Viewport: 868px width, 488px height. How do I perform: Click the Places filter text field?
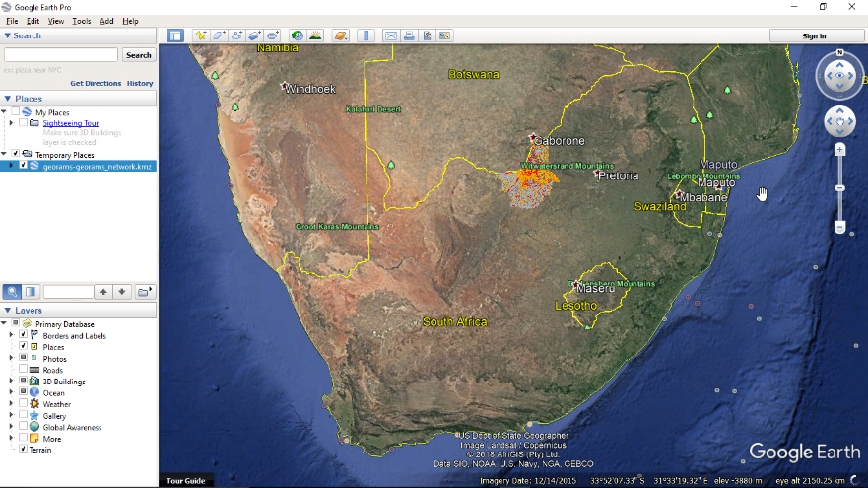(x=68, y=292)
